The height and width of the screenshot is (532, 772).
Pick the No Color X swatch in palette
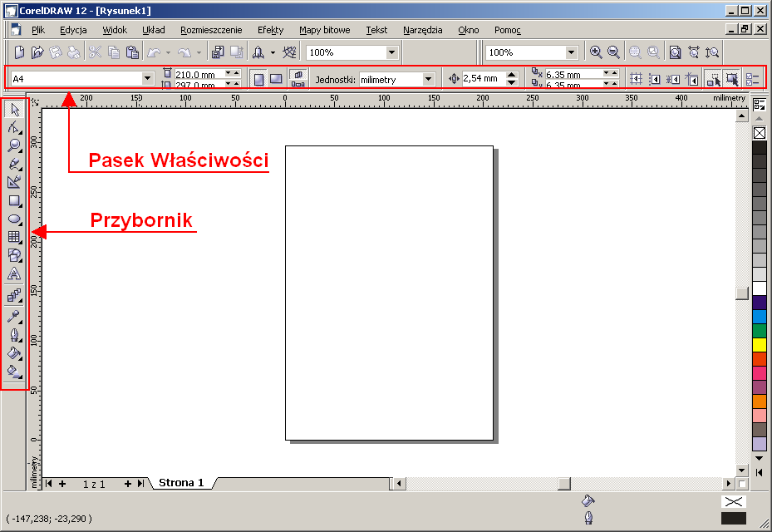click(760, 133)
